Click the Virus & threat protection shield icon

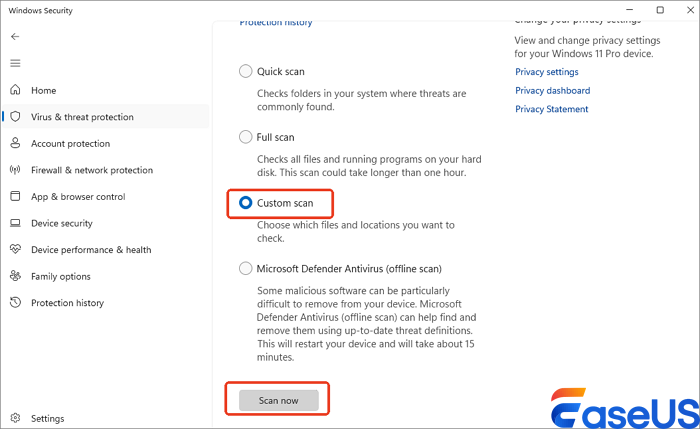tap(15, 117)
